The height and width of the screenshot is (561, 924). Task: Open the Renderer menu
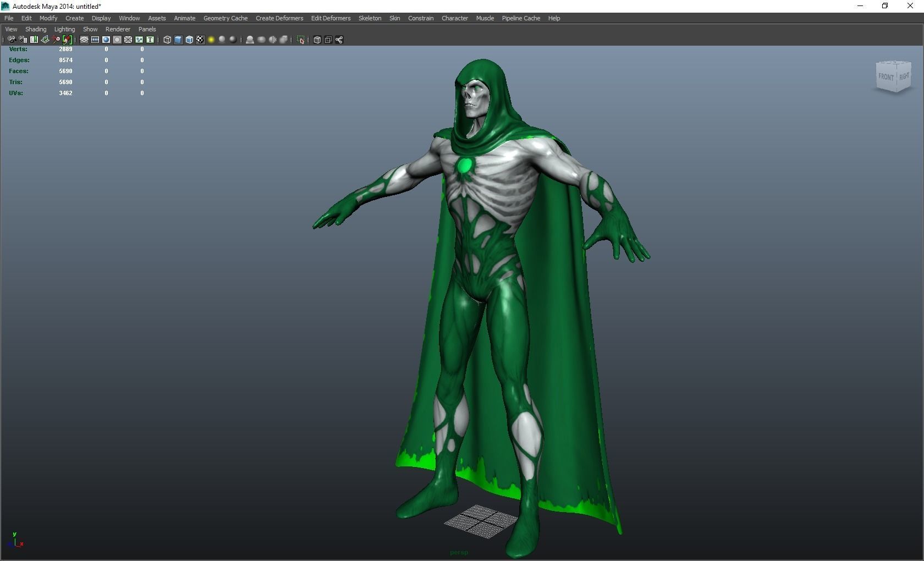[117, 29]
